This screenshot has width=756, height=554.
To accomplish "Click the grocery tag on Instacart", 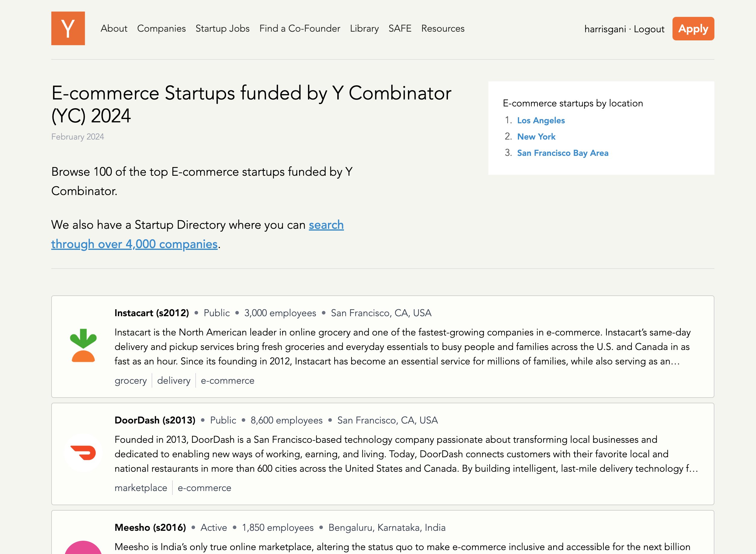I will (x=131, y=381).
